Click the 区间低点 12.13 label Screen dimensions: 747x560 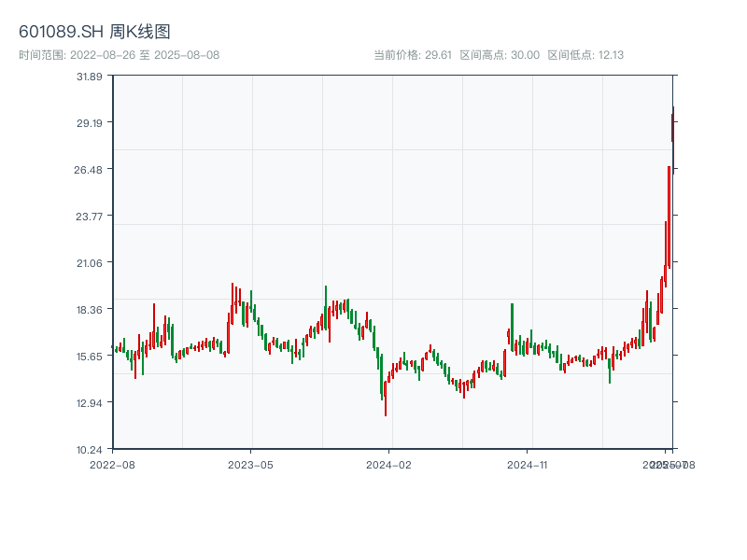pos(585,55)
